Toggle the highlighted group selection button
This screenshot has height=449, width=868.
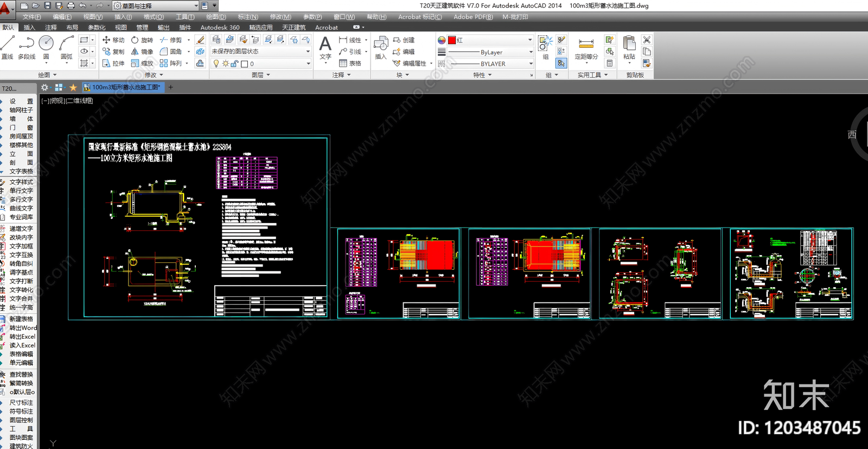pos(561,63)
